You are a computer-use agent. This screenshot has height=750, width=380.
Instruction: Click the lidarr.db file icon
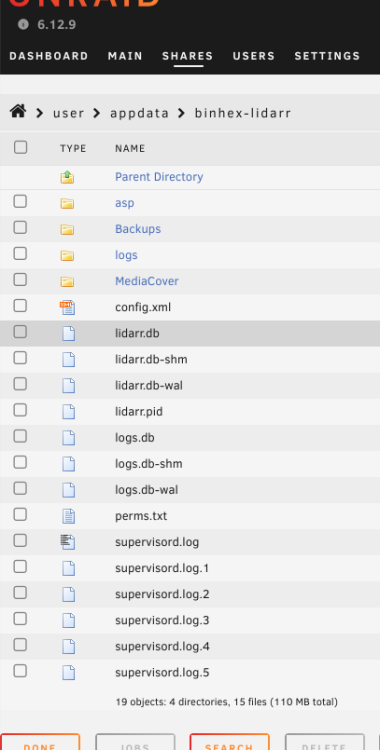(68, 333)
